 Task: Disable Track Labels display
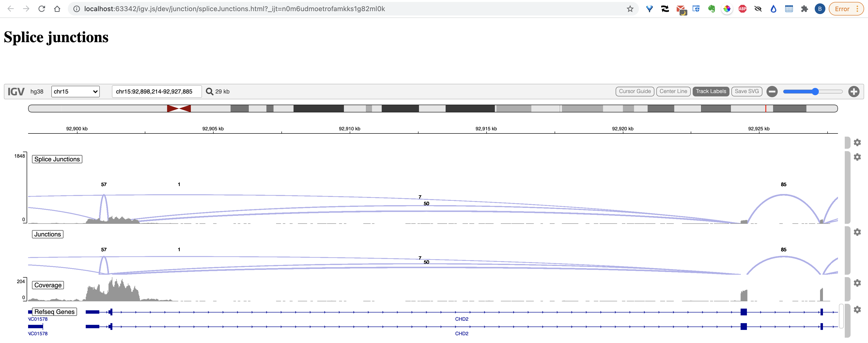(711, 91)
